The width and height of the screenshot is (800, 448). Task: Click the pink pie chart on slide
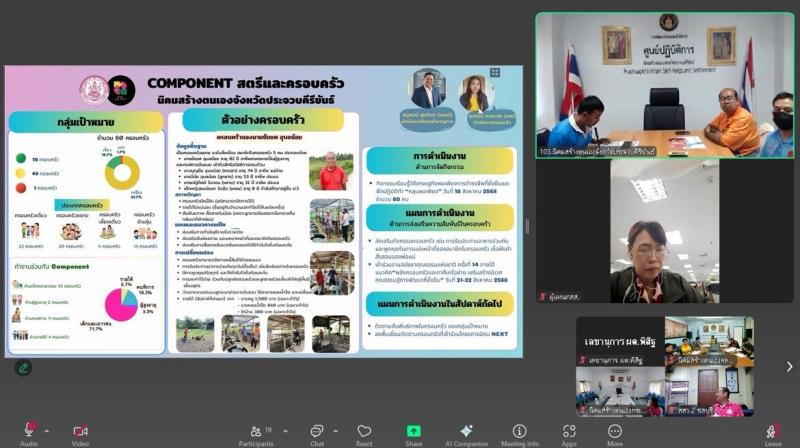point(121,305)
